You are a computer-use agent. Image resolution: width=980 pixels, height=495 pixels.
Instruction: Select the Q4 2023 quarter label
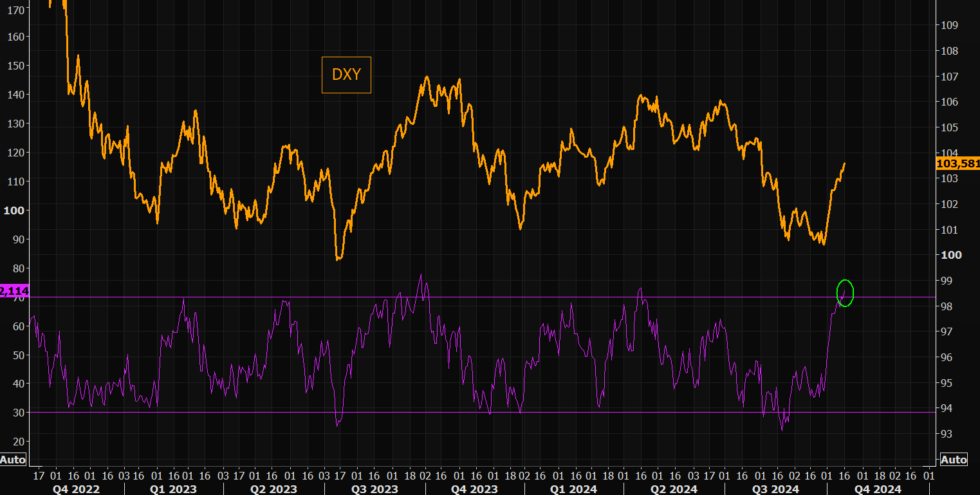click(x=474, y=489)
